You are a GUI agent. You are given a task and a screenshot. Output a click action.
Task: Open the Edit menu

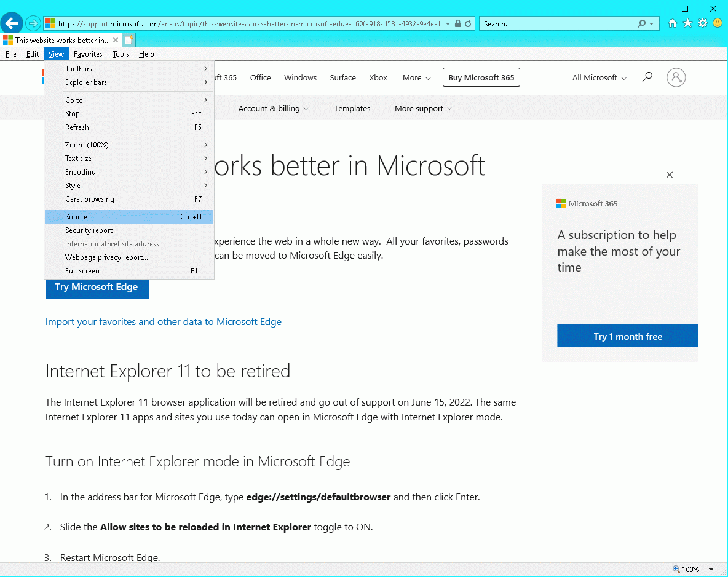click(33, 54)
